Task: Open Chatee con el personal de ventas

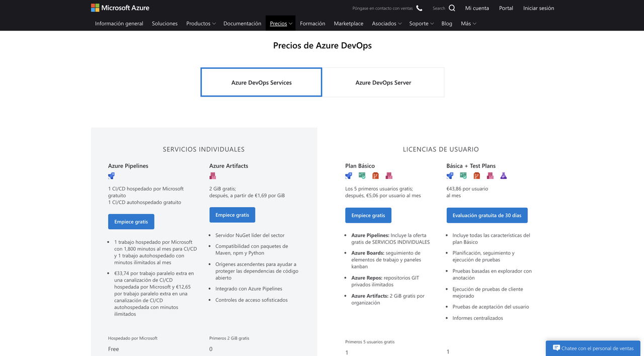Action: pos(593,348)
